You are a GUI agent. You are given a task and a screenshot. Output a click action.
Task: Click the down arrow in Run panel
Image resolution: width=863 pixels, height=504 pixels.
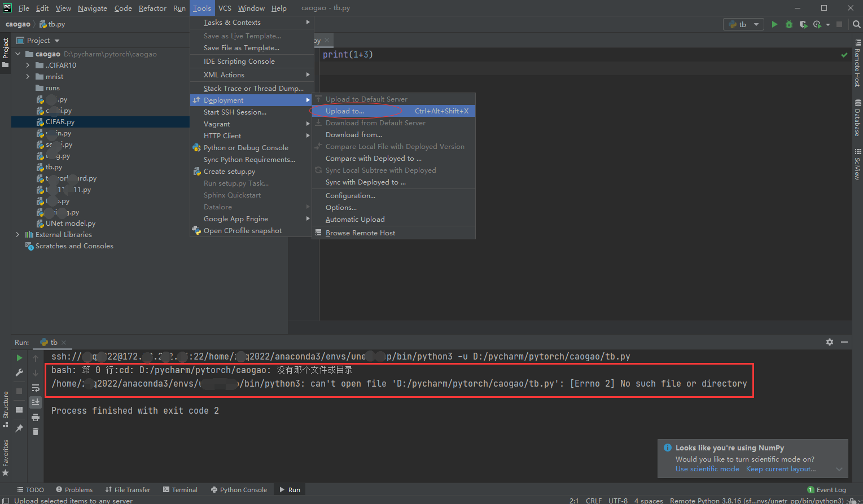click(x=36, y=372)
